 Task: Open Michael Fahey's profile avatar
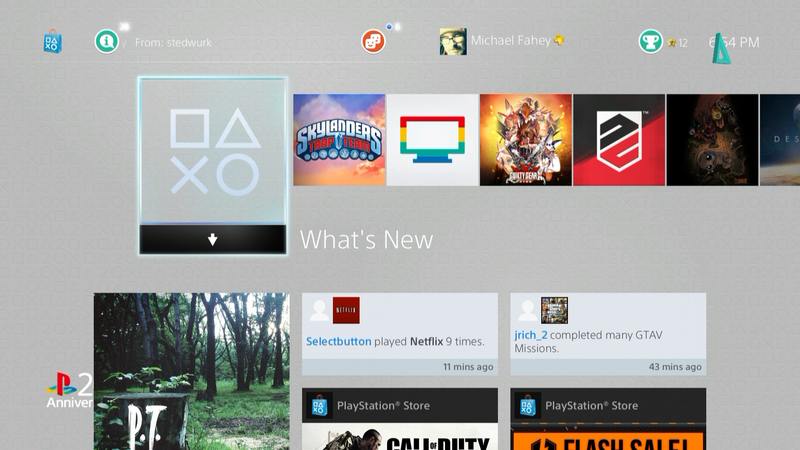point(453,41)
